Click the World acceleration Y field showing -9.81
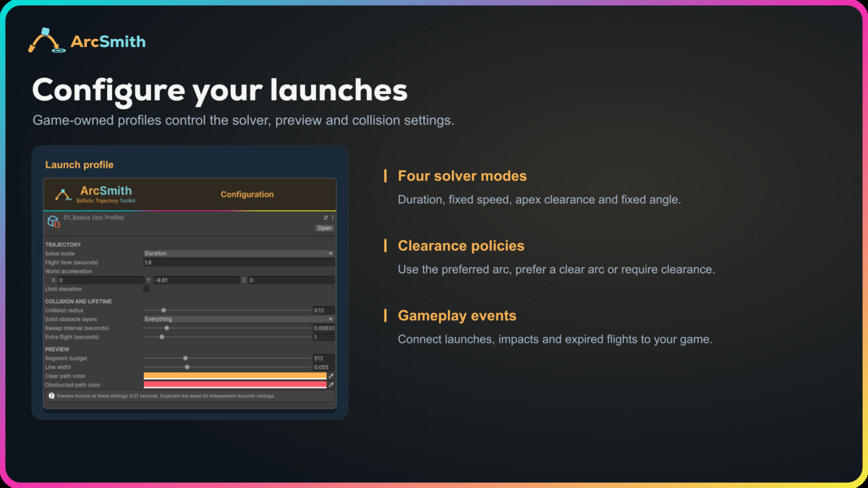The image size is (868, 488). (196, 280)
